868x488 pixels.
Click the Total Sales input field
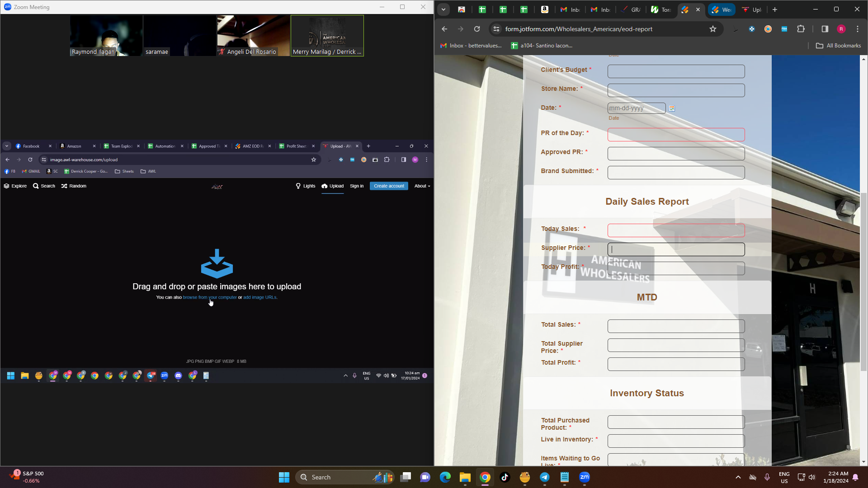click(x=676, y=326)
